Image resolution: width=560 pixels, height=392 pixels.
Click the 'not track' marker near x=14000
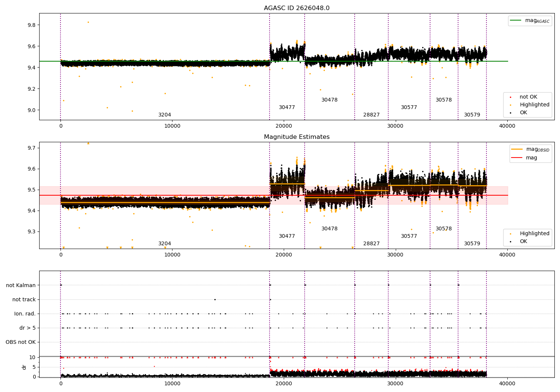pos(215,299)
